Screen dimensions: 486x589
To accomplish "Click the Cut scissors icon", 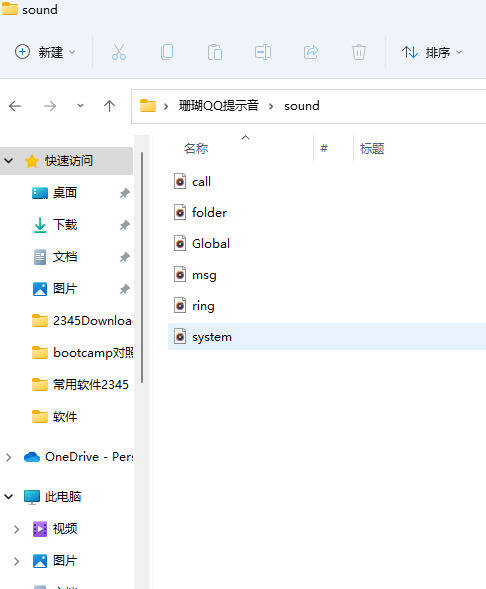I will (119, 52).
